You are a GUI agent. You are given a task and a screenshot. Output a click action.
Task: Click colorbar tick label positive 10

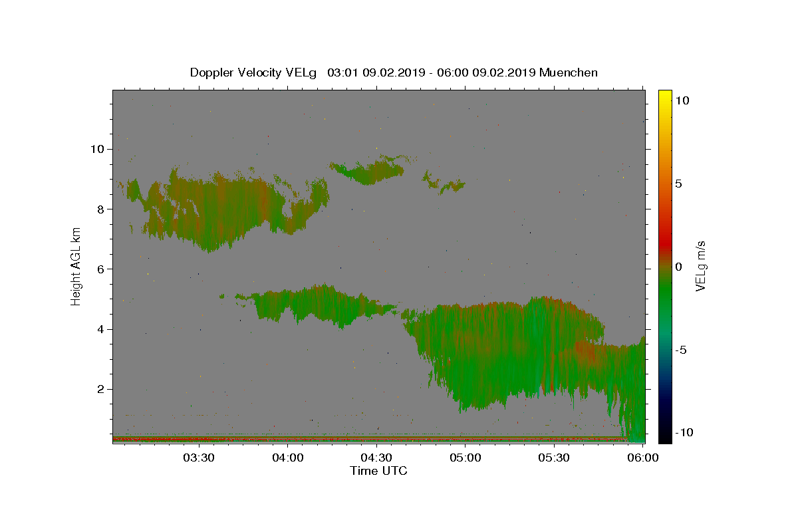[682, 100]
